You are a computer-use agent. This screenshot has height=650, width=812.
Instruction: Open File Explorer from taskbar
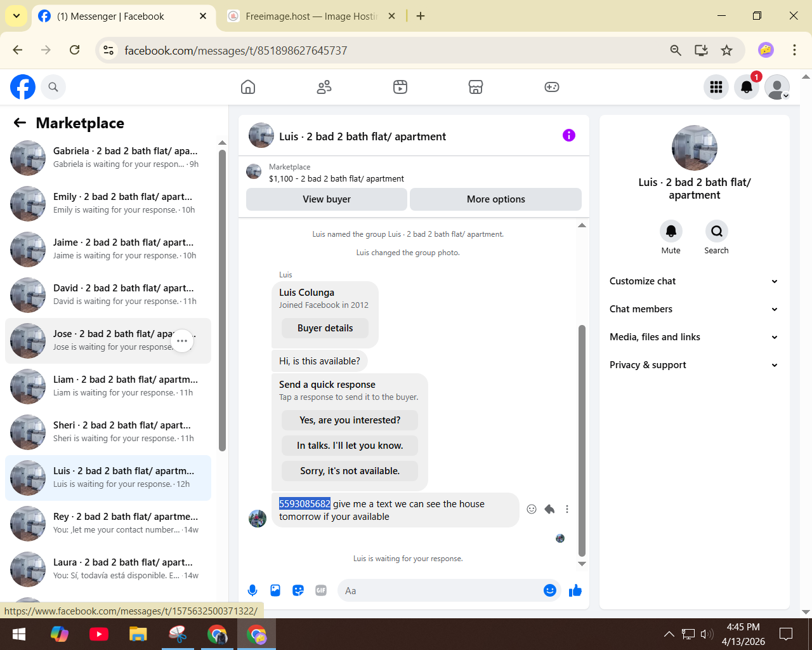138,634
